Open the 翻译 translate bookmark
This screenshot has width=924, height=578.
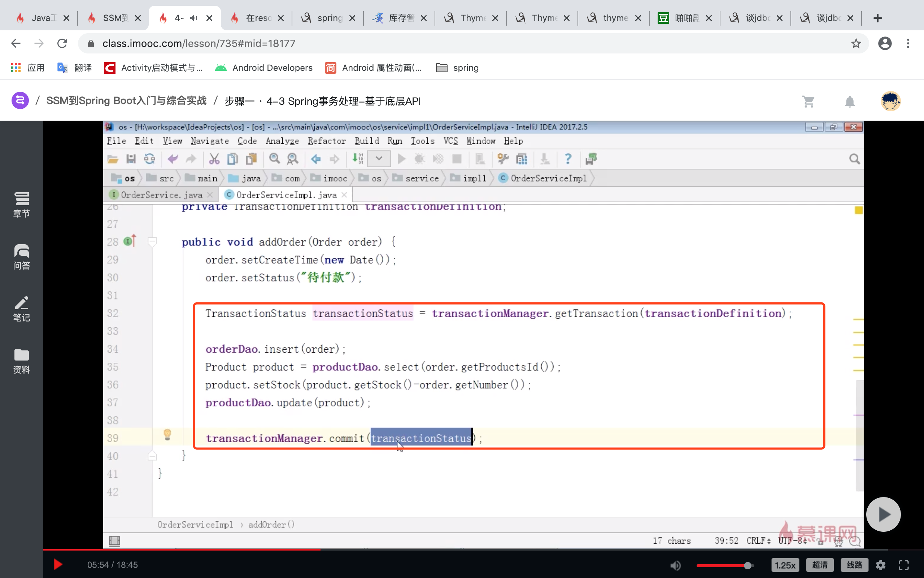click(74, 68)
